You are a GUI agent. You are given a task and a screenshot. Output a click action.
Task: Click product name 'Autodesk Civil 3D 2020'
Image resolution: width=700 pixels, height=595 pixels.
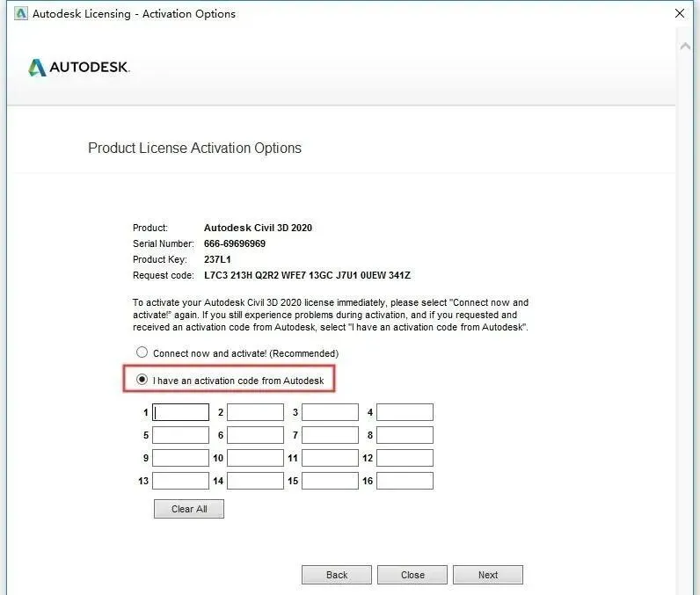[x=258, y=228]
